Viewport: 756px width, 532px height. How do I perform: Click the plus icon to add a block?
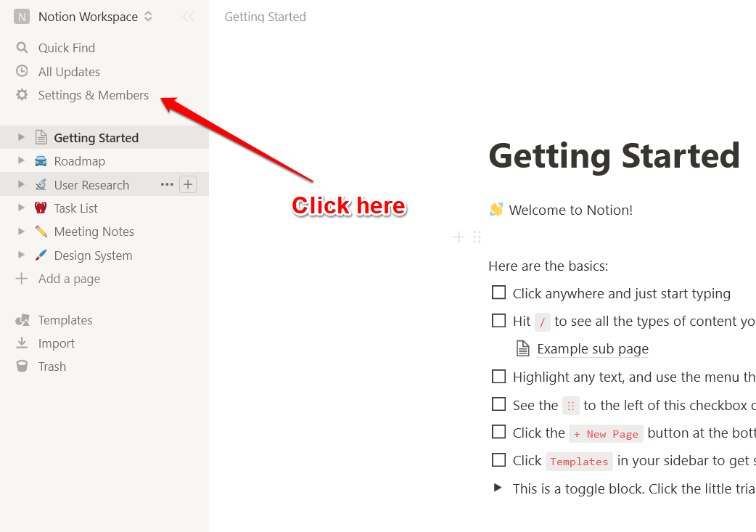pos(459,237)
